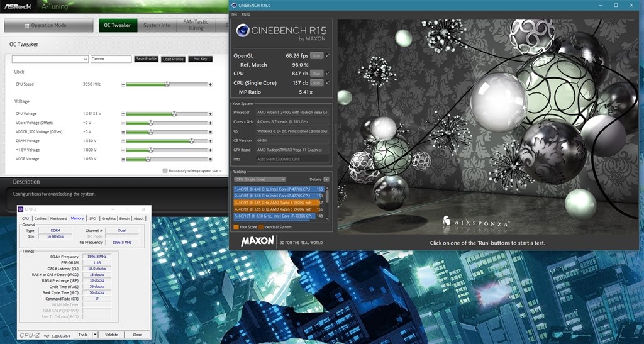Open the SPD tab in CPU-Z
The image size is (644, 344).
tap(93, 219)
